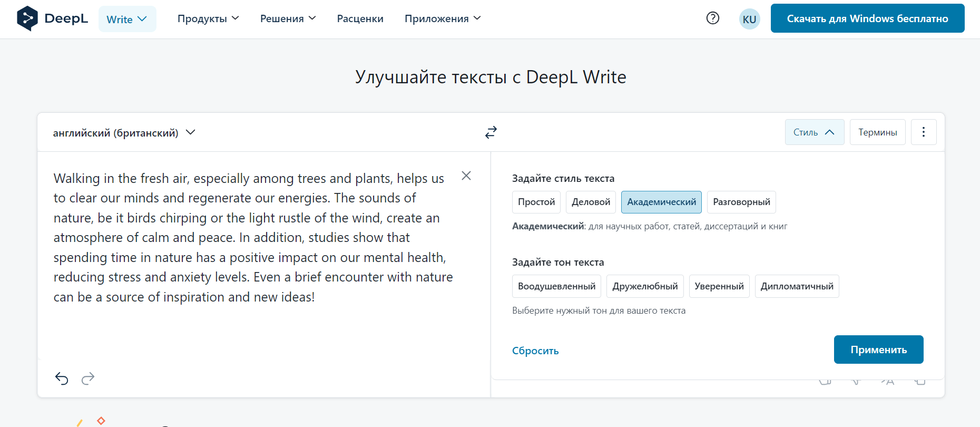Screen dimensions: 980x427
Task: Click the undo arrow icon
Action: (62, 378)
